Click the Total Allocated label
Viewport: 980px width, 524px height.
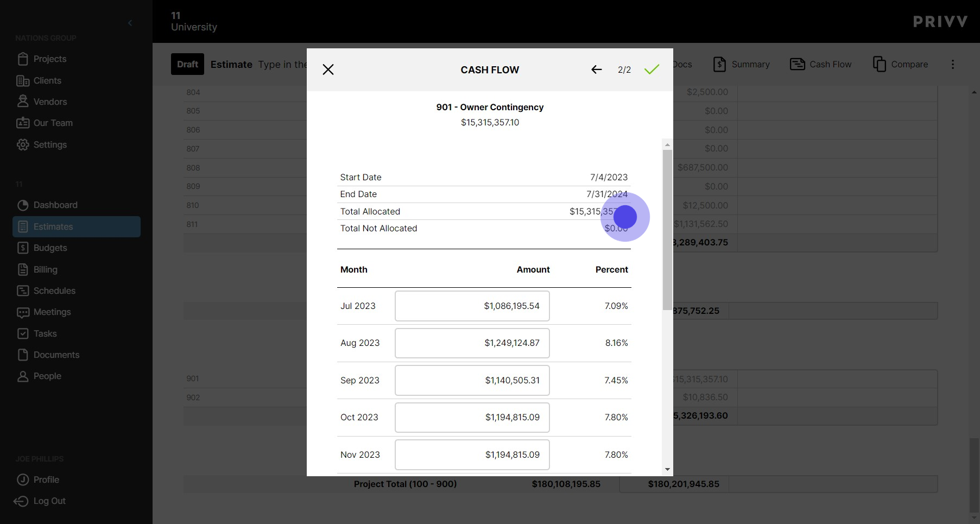[370, 211]
